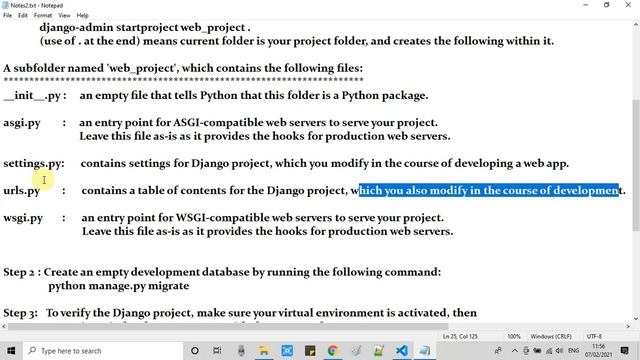Open the Edit menu
The image size is (640, 360).
[23, 16]
